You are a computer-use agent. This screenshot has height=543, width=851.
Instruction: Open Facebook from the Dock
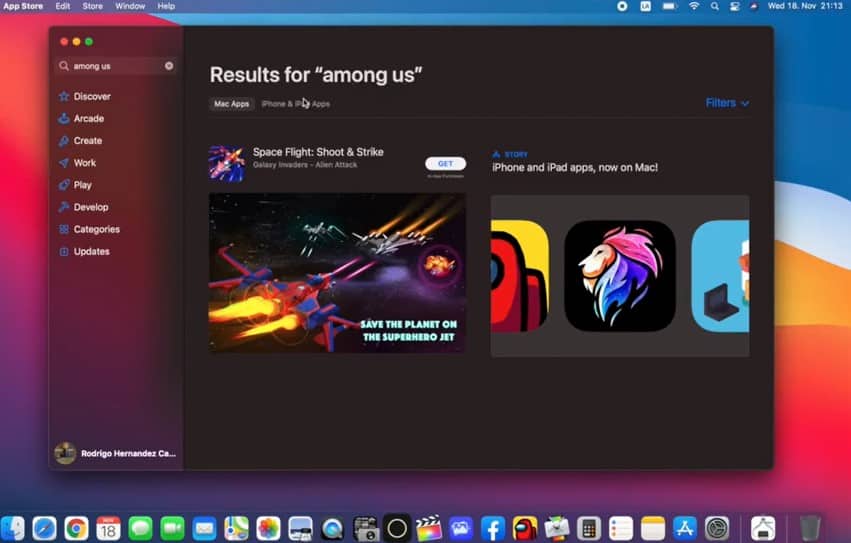(x=493, y=528)
